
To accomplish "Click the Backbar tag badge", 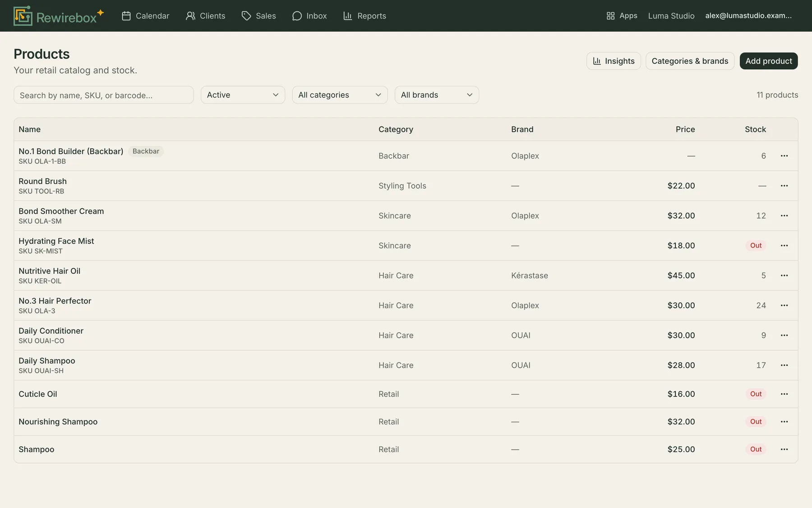I will tap(146, 151).
